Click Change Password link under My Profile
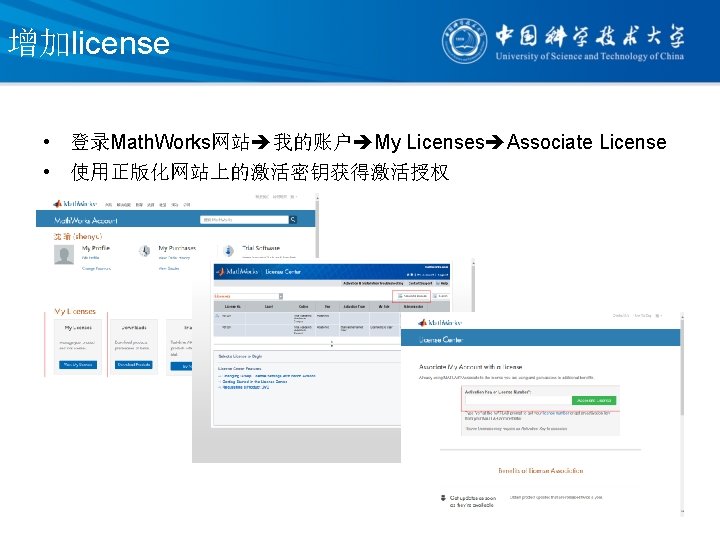Image resolution: width=720 pixels, height=540 pixels. pyautogui.click(x=96, y=269)
